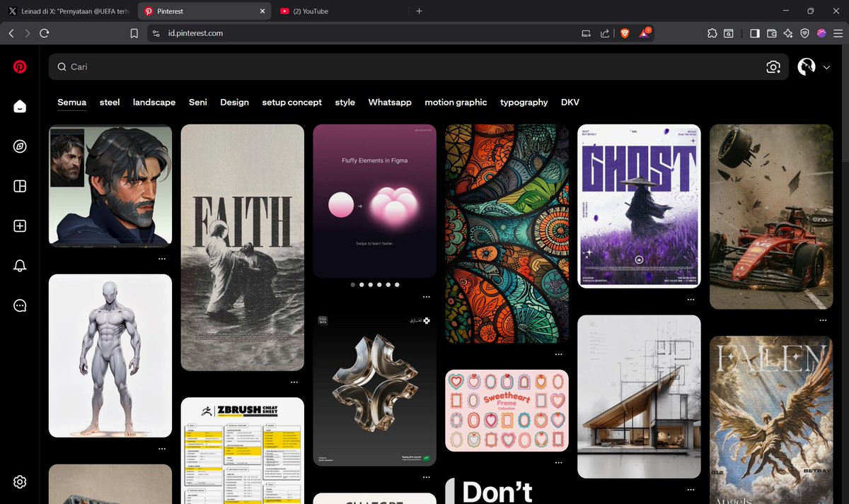
Task: Expand the accounts chevron next to avatar
Action: pyautogui.click(x=826, y=67)
